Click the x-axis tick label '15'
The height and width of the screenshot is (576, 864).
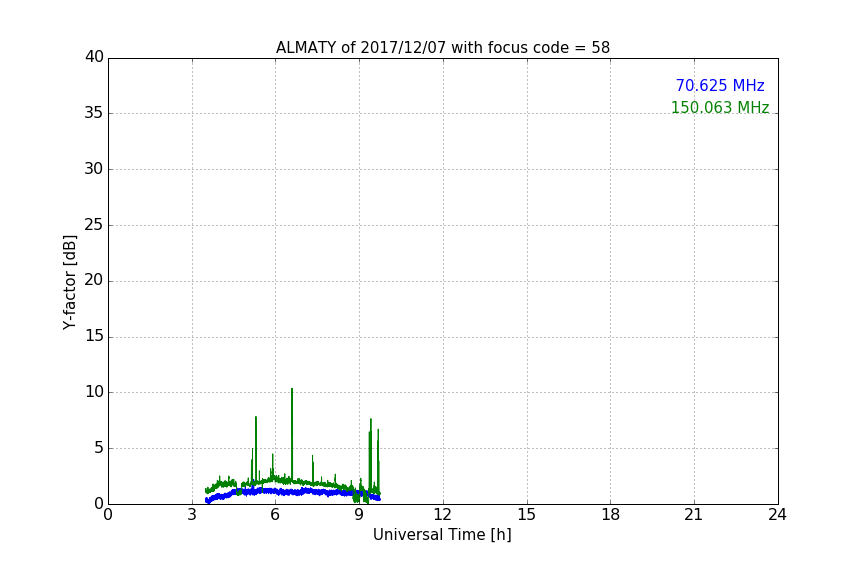pos(527,515)
